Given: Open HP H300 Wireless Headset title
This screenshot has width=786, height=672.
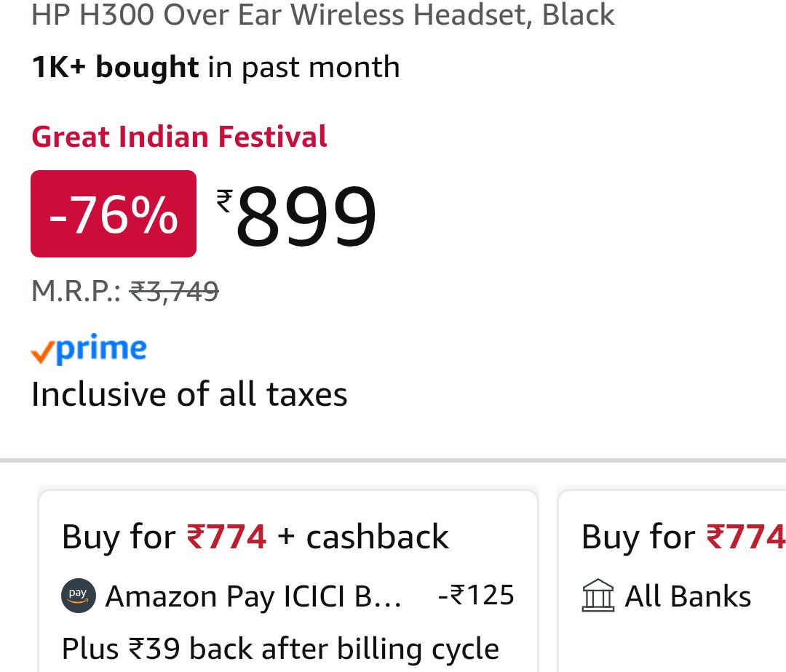Looking at the screenshot, I should 323,15.
